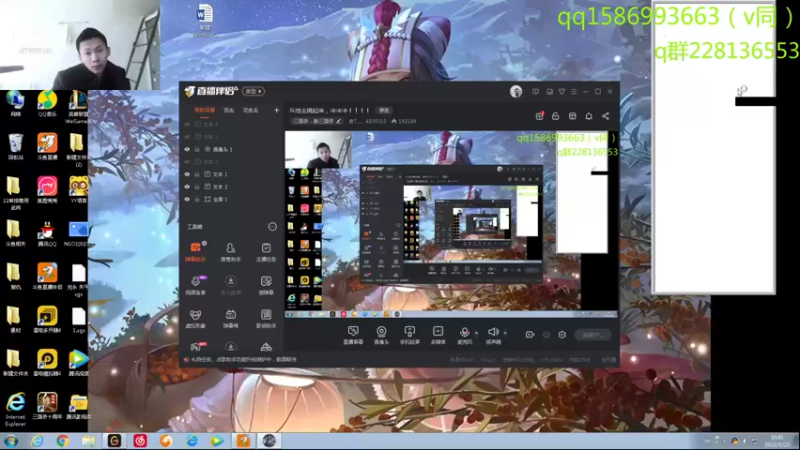Toggle lock on 全屏 1 layer
This screenshot has height=450, width=800.
click(197, 199)
